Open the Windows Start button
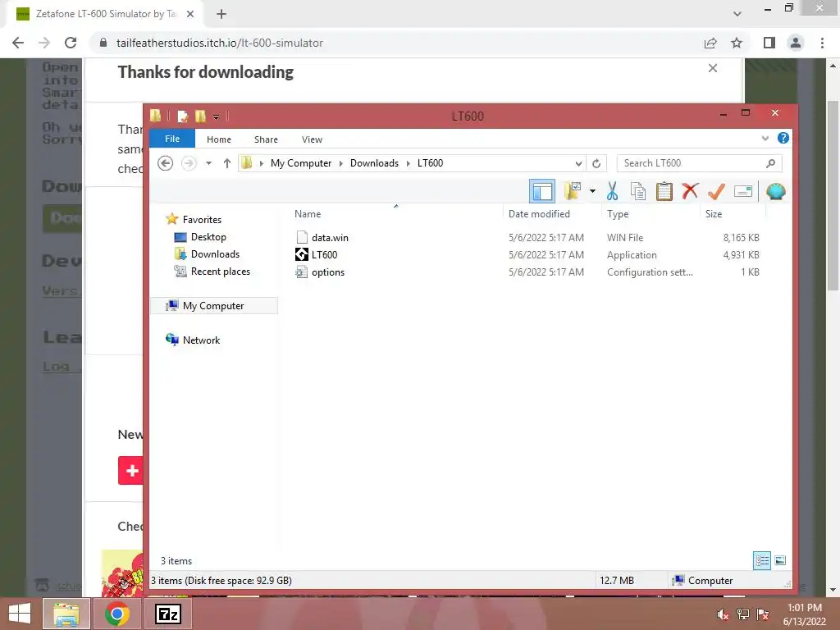 tap(20, 614)
